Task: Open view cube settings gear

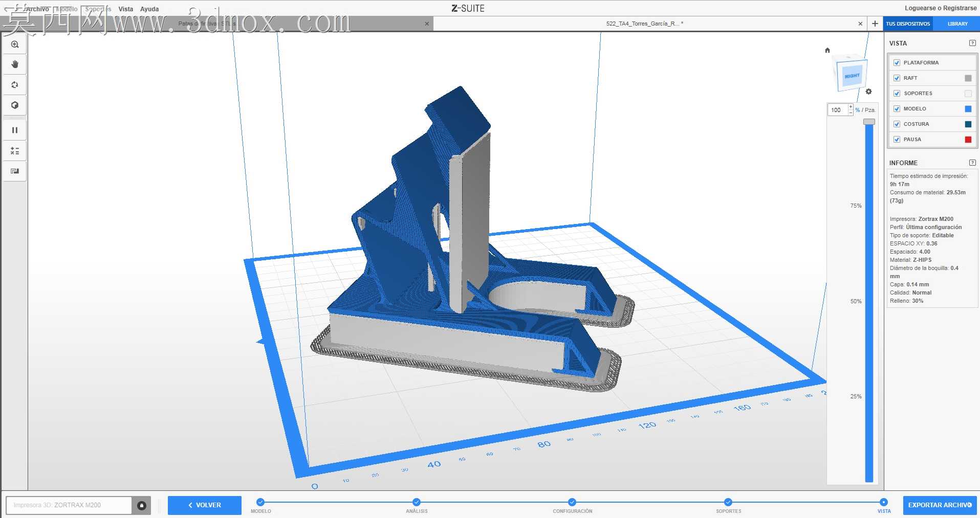Action: (868, 92)
